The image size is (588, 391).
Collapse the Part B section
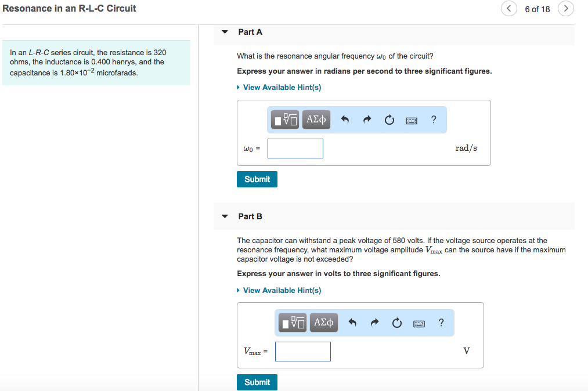pyautogui.click(x=225, y=216)
